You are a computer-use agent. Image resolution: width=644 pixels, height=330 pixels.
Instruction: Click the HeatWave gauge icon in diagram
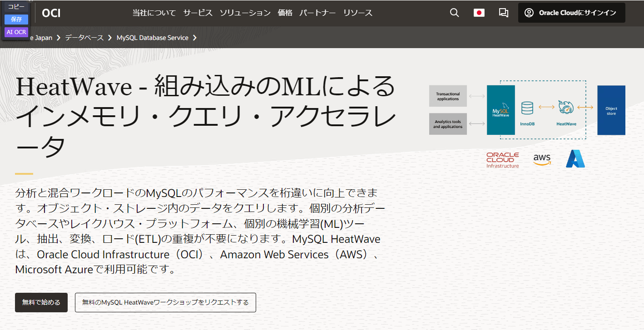coord(566,108)
